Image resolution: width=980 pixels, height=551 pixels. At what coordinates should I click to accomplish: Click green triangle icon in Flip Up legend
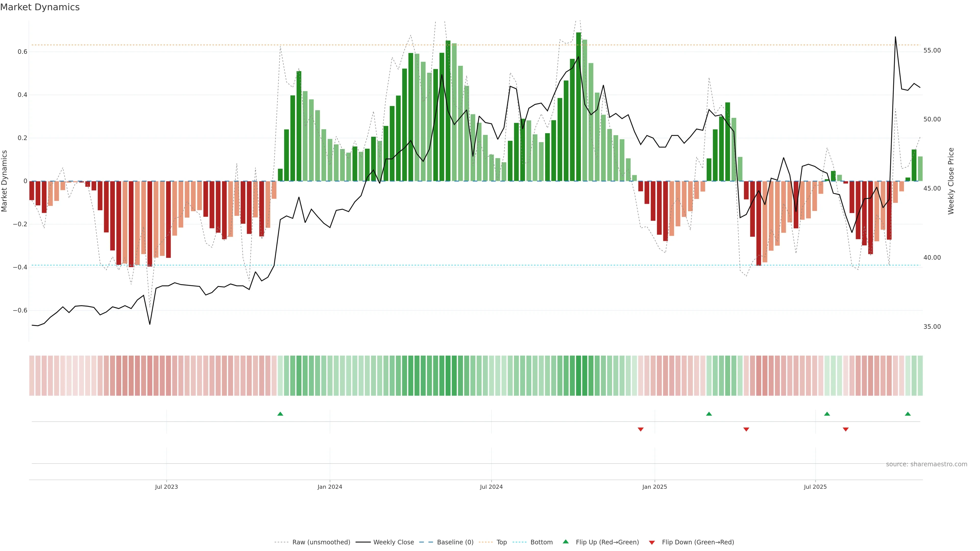pyautogui.click(x=566, y=542)
